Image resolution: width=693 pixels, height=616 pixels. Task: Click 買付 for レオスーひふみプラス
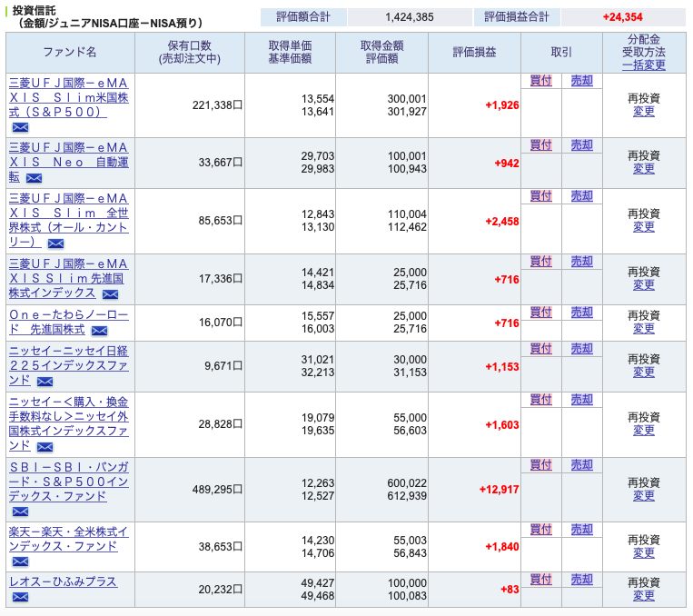[541, 580]
